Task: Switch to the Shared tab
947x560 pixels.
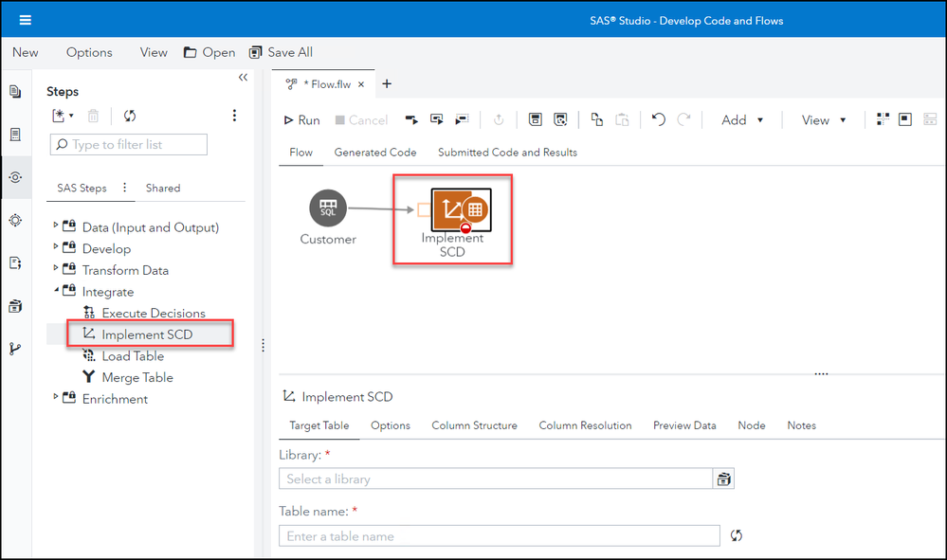Action: (163, 189)
